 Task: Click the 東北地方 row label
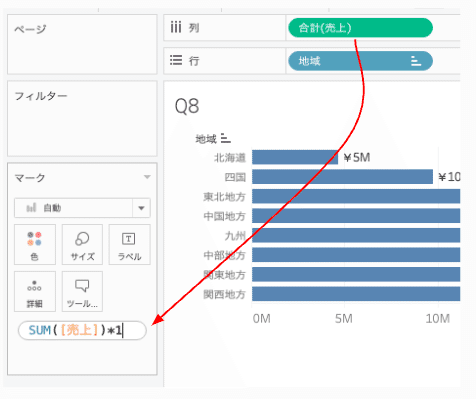click(x=224, y=197)
